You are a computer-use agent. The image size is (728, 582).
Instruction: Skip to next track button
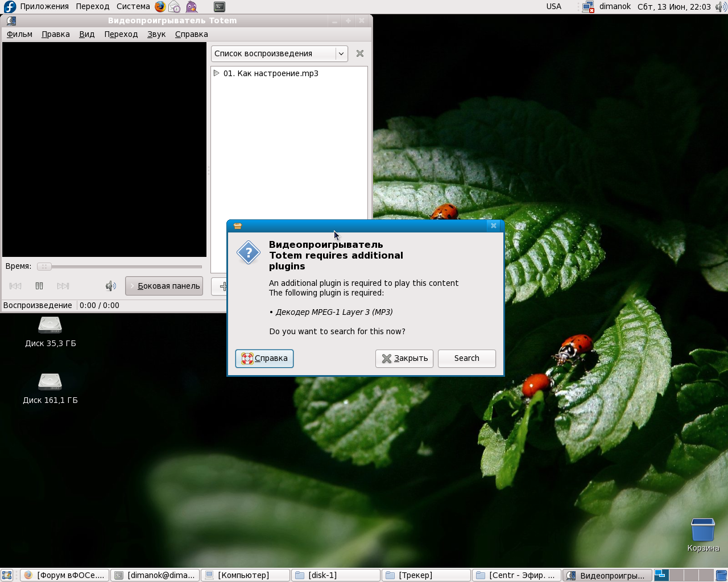coord(63,286)
